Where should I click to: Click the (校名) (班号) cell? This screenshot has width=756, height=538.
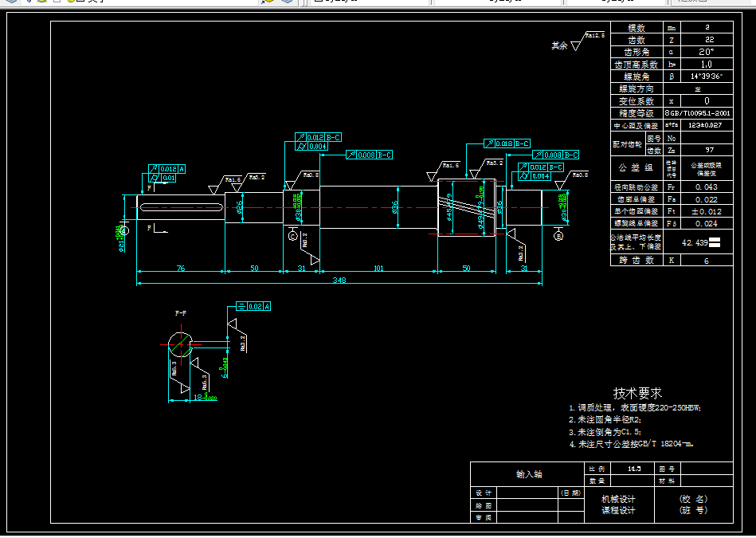(x=693, y=505)
